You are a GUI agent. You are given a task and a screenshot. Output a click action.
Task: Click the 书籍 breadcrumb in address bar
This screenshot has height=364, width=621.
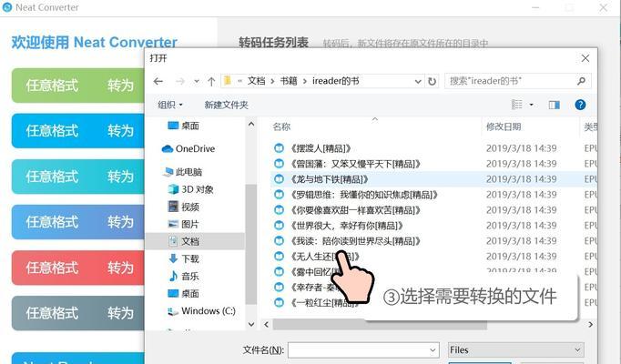click(x=289, y=81)
